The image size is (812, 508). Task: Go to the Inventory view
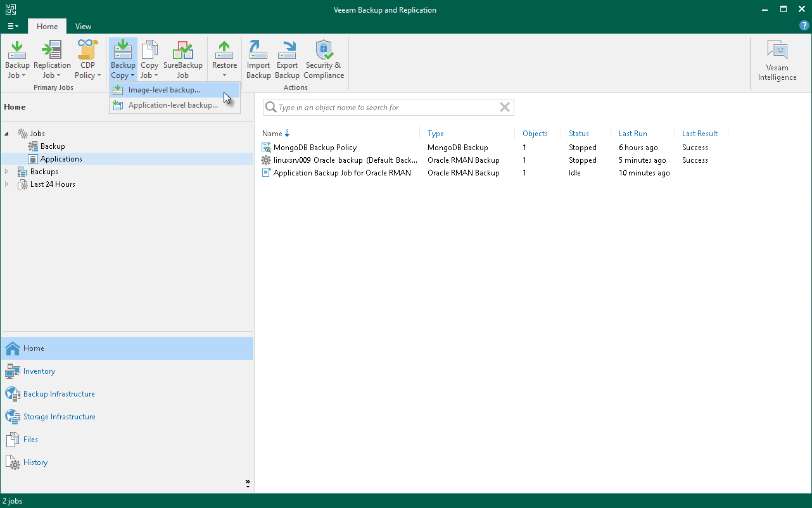[x=39, y=371]
